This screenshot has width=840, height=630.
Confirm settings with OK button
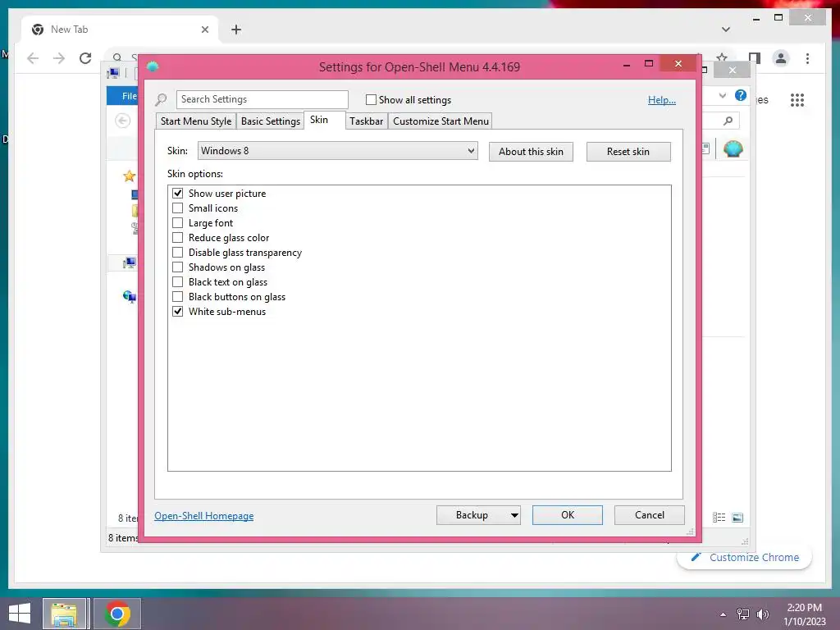pos(568,515)
